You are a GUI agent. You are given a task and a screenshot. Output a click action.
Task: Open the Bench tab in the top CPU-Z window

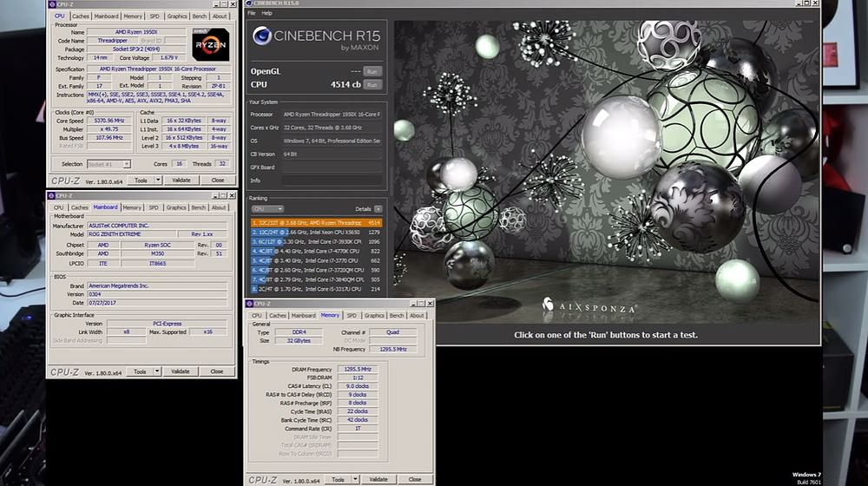pos(199,16)
